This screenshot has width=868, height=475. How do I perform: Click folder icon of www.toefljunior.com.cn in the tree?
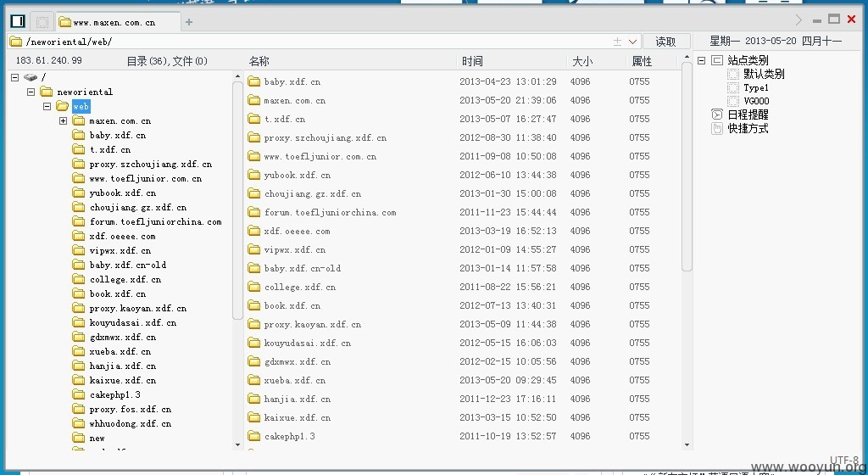(79, 178)
